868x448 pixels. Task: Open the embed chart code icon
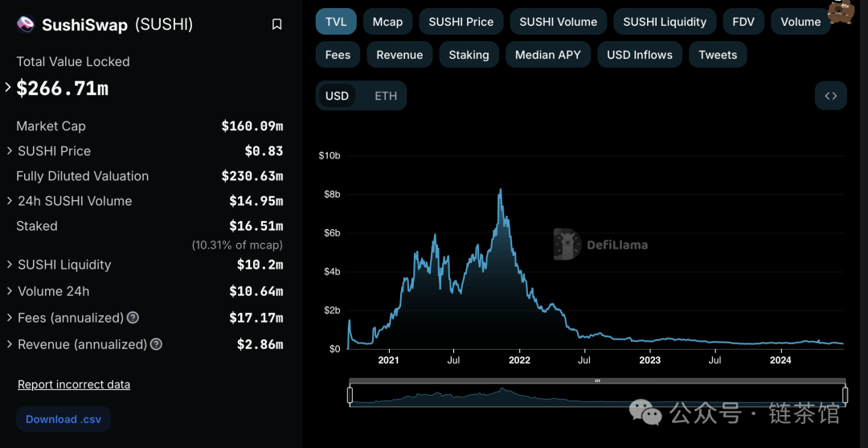830,95
